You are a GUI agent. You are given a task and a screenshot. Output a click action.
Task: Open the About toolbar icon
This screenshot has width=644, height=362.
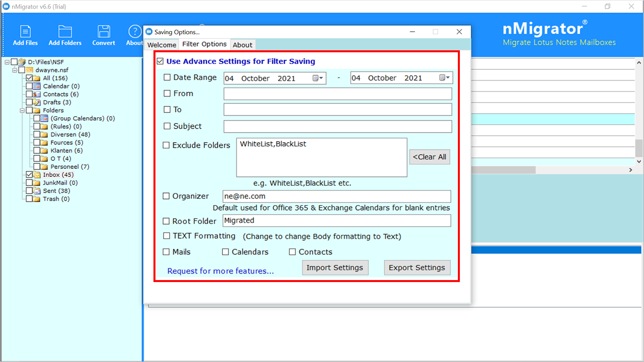click(134, 31)
